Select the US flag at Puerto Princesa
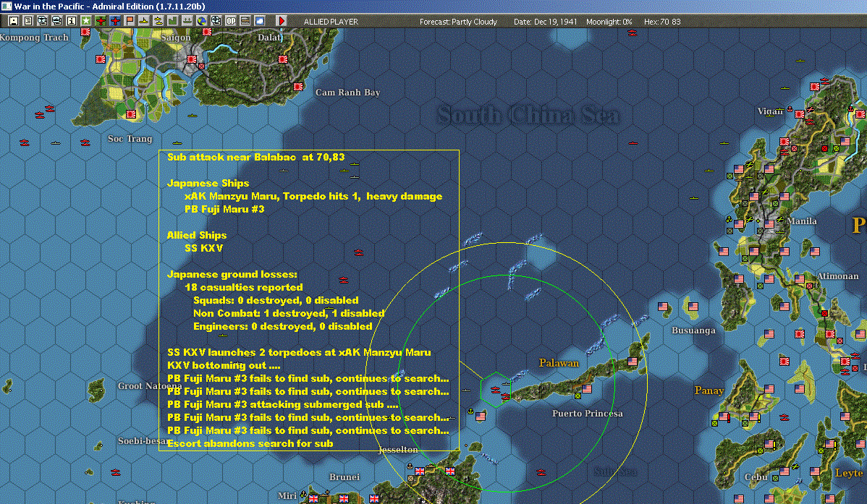Image resolution: width=867 pixels, height=504 pixels. coord(587,388)
